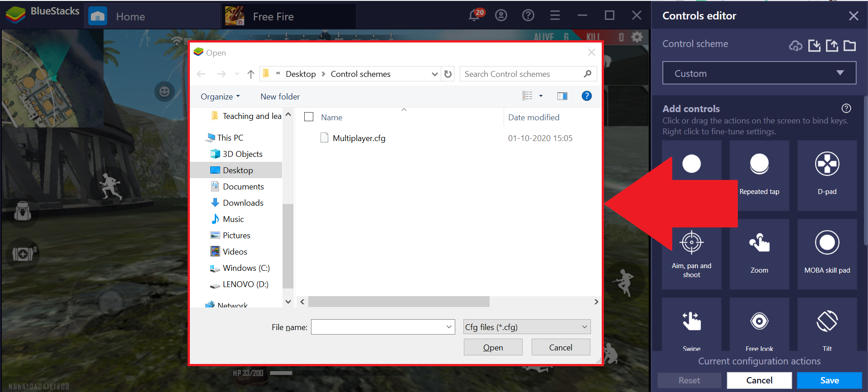This screenshot has width=868, height=392.
Task: Select the MOBA skill pad control
Action: [x=827, y=254]
